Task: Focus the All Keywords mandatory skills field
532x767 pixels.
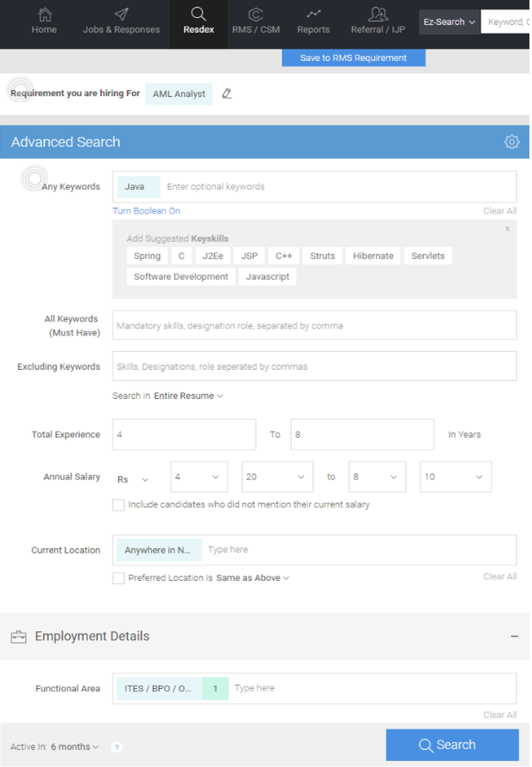Action: tap(314, 325)
